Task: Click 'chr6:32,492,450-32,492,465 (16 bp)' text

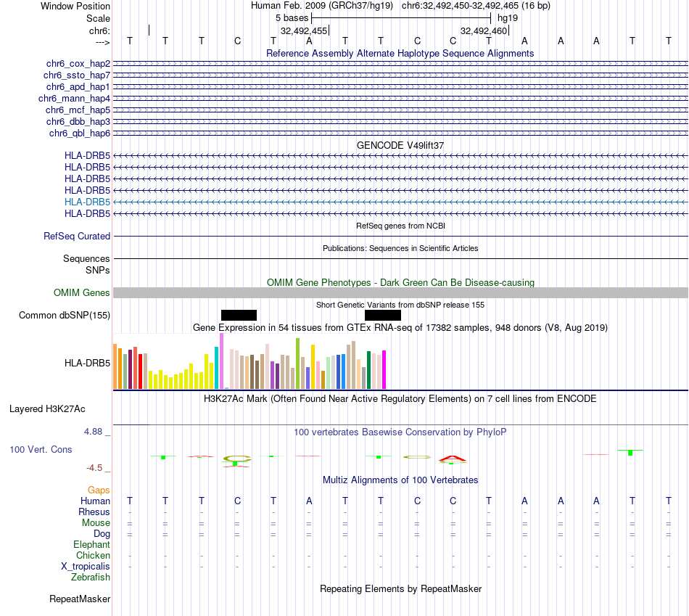Action: tap(476, 6)
